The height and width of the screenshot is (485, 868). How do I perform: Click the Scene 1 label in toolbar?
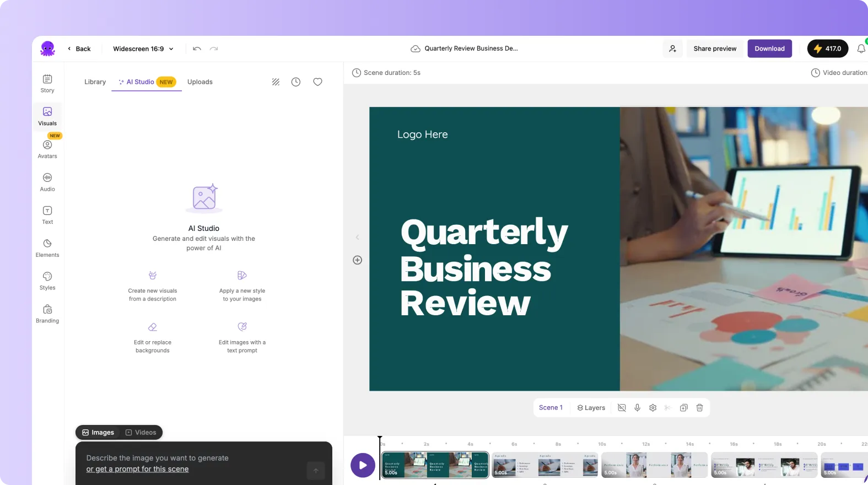(551, 408)
